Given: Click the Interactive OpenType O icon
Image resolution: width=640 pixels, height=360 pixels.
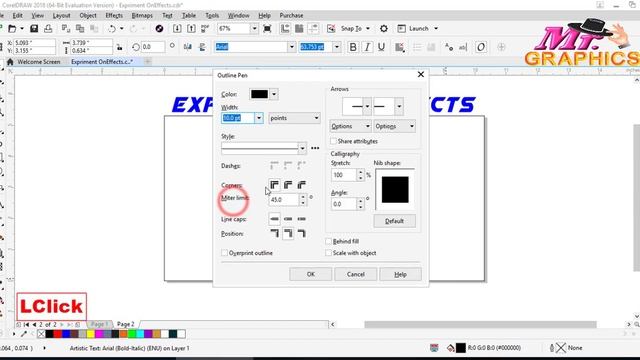Looking at the screenshot, I should 481,47.
